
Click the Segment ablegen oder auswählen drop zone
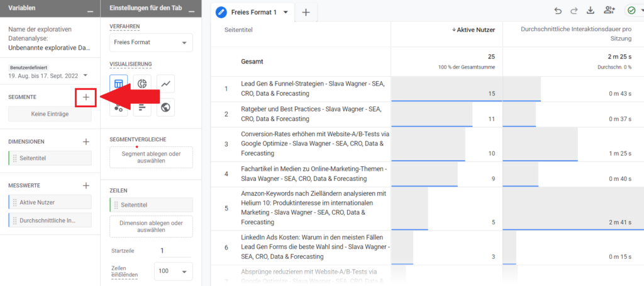151,157
